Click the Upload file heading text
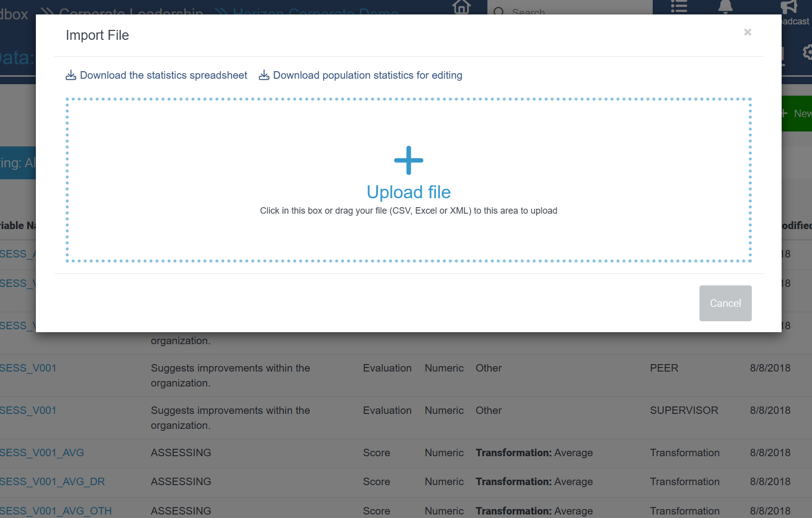 408,192
